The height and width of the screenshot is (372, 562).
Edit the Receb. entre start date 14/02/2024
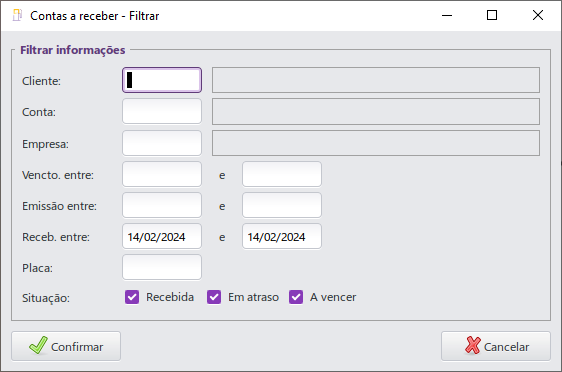tap(162, 237)
